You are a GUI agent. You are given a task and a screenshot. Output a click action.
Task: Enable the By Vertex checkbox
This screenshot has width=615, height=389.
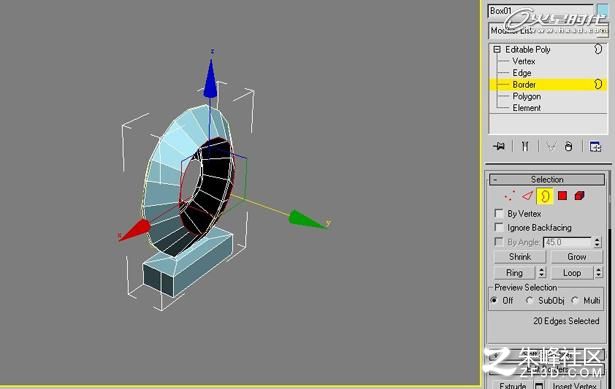tap(499, 213)
